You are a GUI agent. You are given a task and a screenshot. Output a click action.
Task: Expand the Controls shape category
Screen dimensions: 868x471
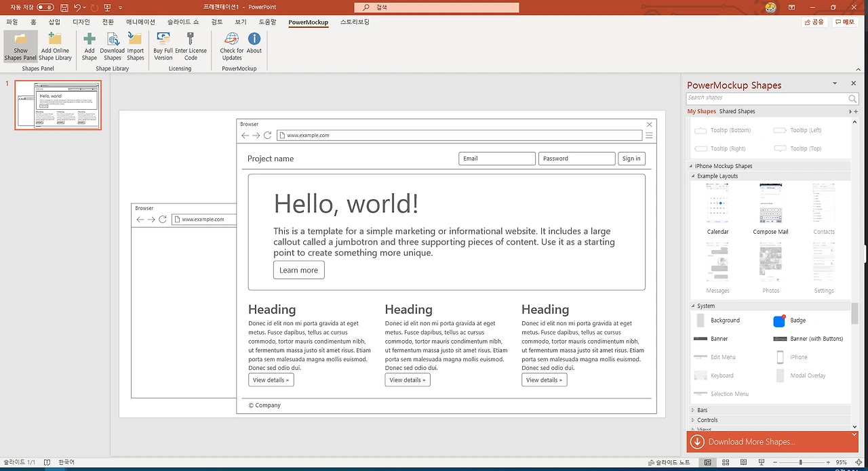707,420
